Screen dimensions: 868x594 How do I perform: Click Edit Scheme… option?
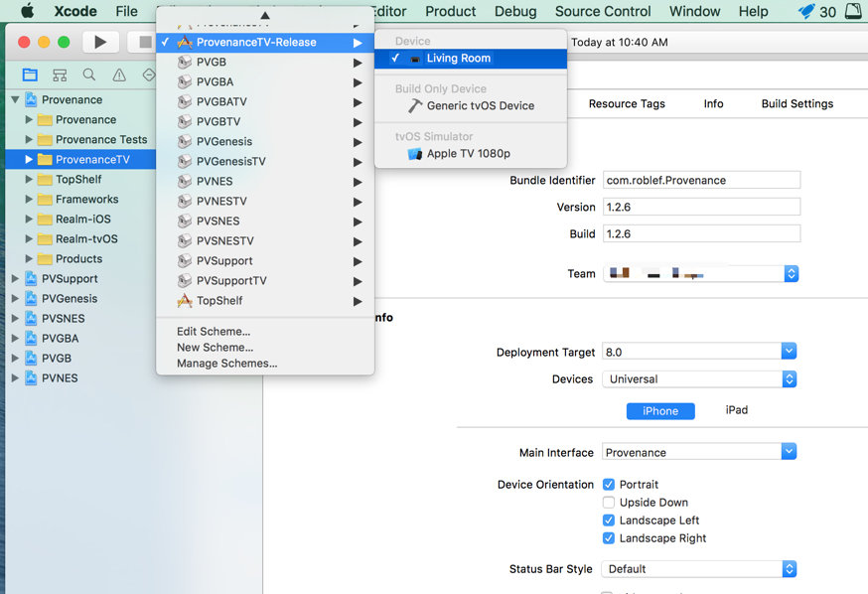214,332
